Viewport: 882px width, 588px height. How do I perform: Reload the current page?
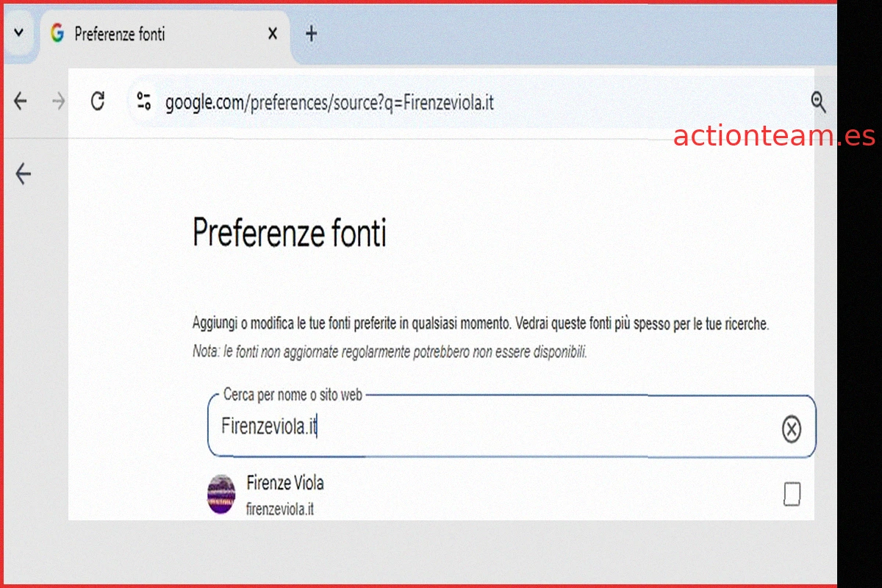click(x=97, y=101)
